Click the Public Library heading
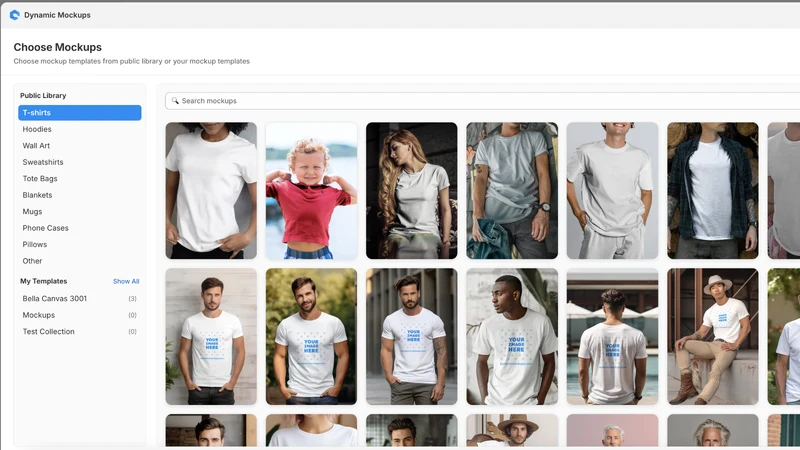Viewport: 800px width, 450px height. pyautogui.click(x=43, y=95)
